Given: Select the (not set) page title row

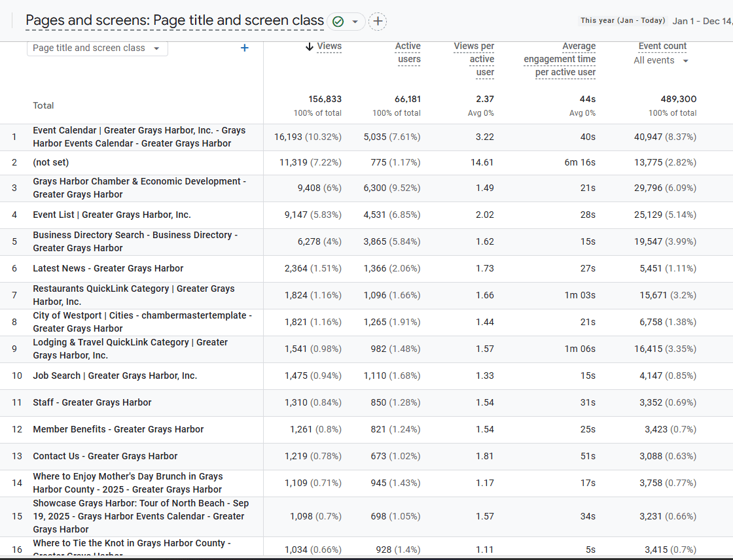Looking at the screenshot, I should pos(51,162).
